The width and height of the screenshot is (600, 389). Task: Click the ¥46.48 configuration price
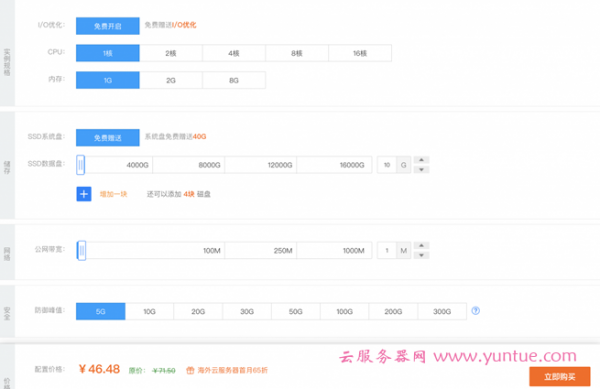[99, 369]
